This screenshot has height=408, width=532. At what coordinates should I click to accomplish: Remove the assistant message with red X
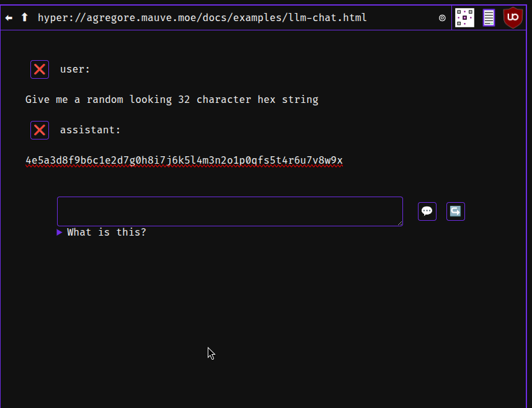(40, 130)
